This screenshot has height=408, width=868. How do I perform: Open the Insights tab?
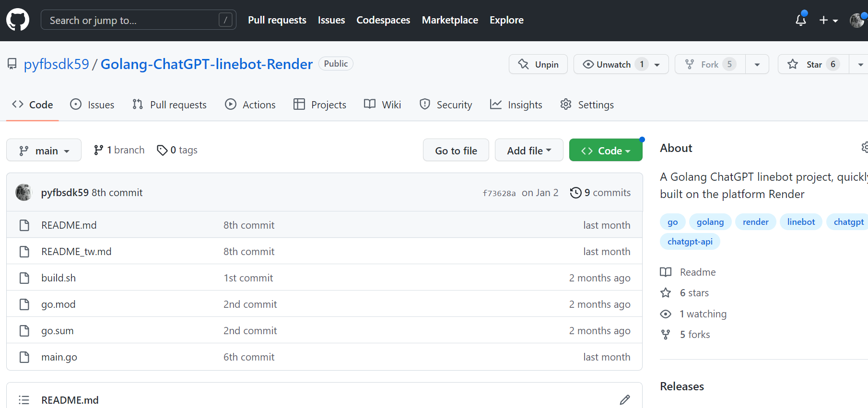(x=516, y=105)
